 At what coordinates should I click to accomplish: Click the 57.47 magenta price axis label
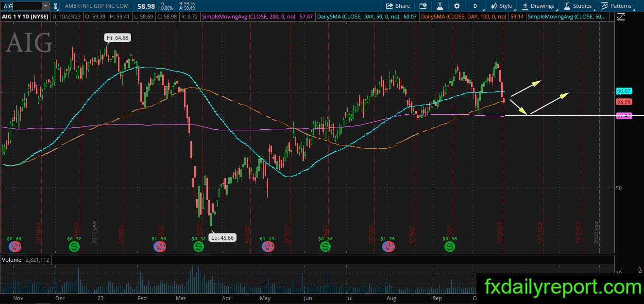[624, 116]
